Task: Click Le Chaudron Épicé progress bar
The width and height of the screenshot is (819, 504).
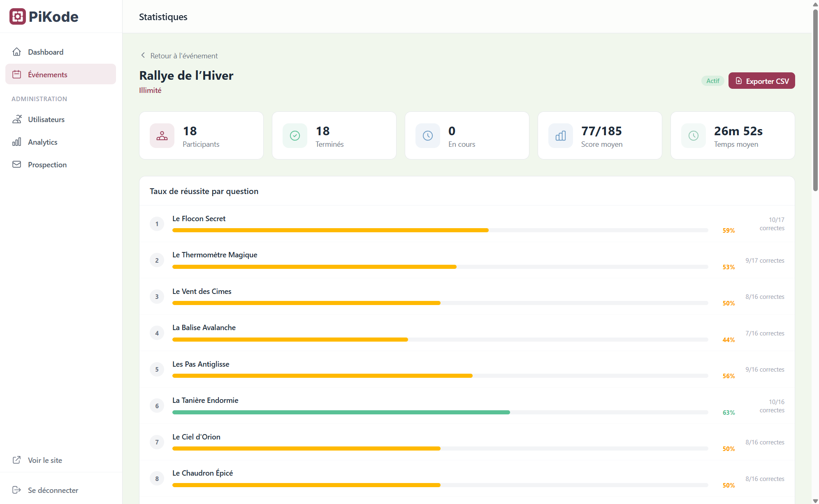Action: tap(440, 485)
